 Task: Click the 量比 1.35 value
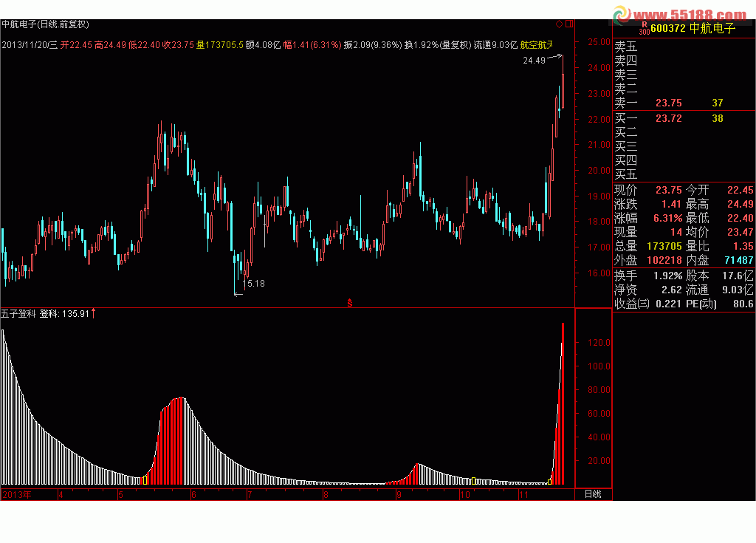pyautogui.click(x=743, y=246)
